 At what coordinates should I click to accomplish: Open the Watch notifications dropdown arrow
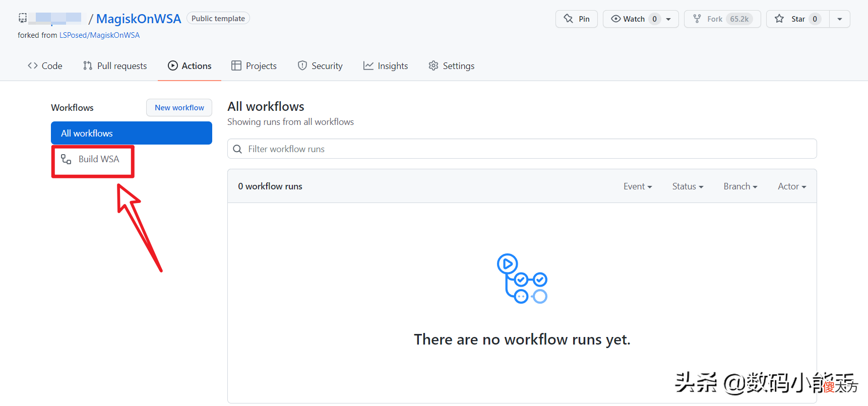tap(668, 19)
